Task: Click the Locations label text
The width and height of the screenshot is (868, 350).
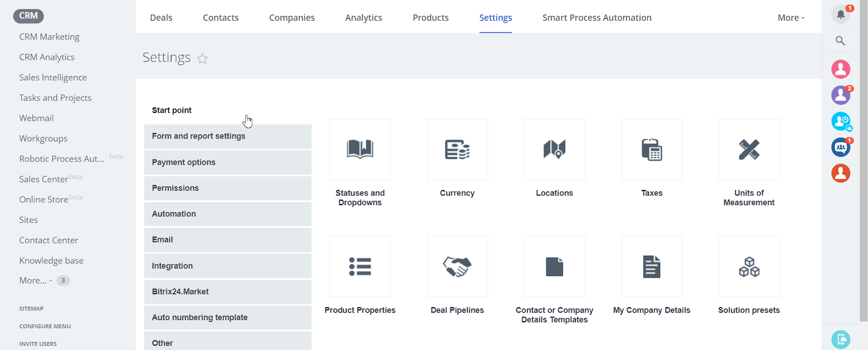Action: click(x=554, y=193)
